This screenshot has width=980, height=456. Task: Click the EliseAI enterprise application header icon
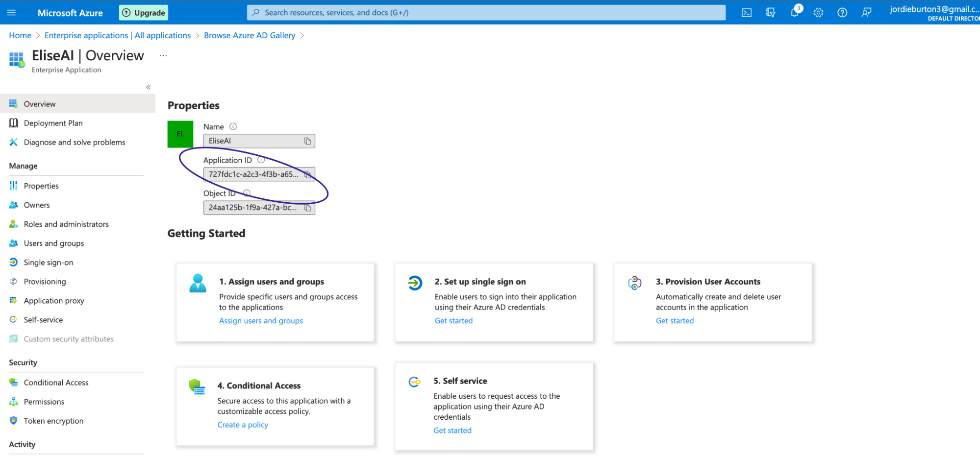[x=17, y=60]
